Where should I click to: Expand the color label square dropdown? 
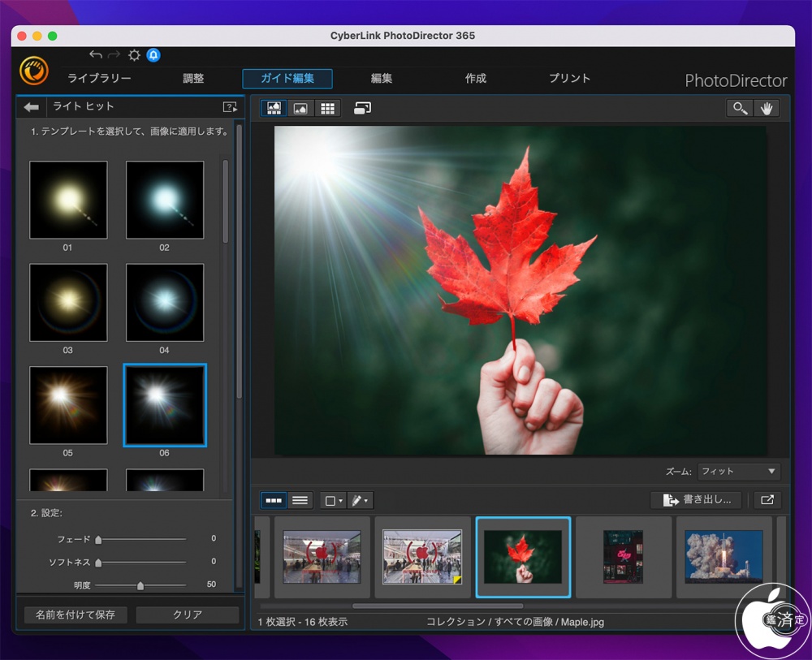pos(333,501)
